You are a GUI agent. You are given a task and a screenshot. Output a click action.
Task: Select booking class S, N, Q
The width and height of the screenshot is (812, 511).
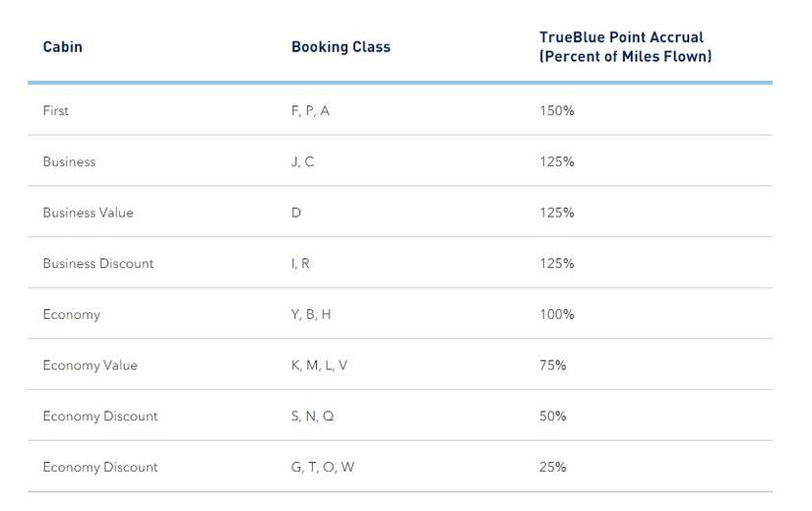pos(312,416)
